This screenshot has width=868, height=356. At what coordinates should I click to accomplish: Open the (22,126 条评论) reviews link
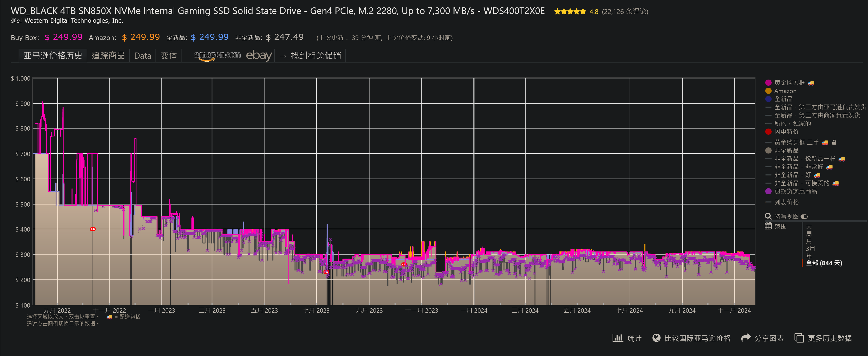(625, 12)
